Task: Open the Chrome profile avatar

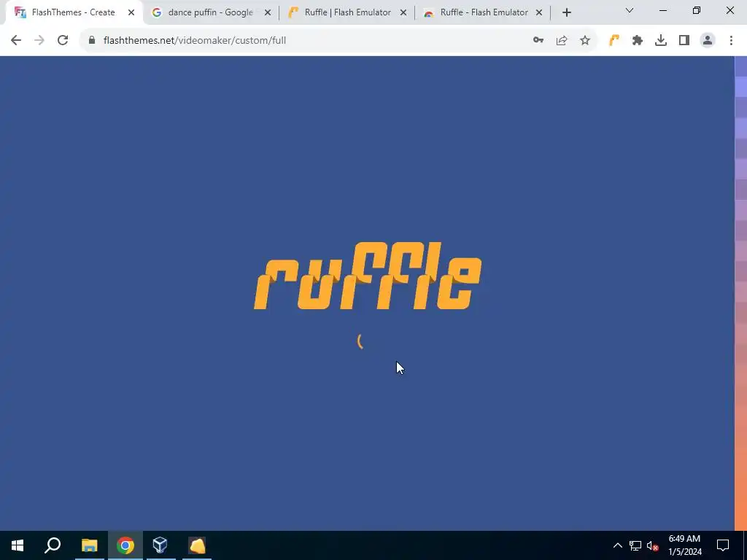Action: [x=708, y=41]
